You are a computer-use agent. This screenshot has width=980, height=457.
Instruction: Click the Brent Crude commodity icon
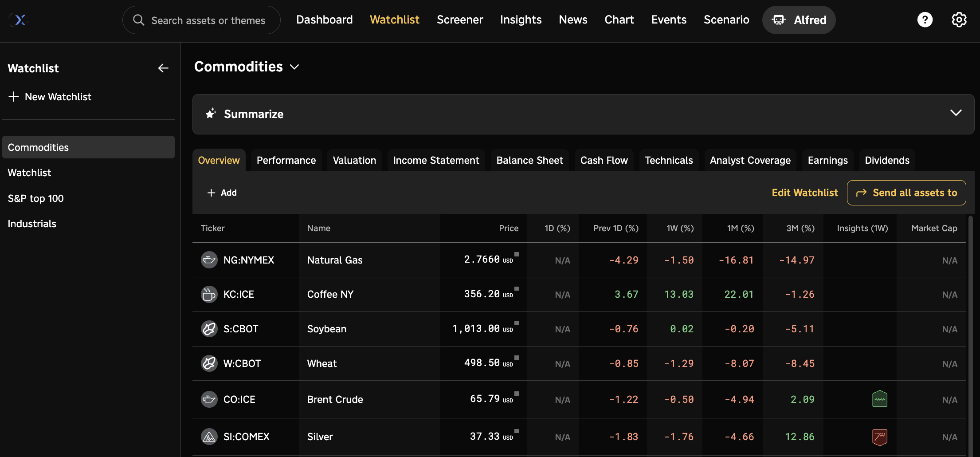pos(209,399)
